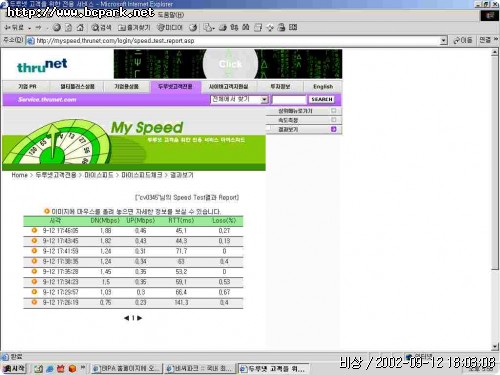Expand the address bar URL dropdown
This screenshot has height=375, width=500.
pyautogui.click(x=443, y=41)
